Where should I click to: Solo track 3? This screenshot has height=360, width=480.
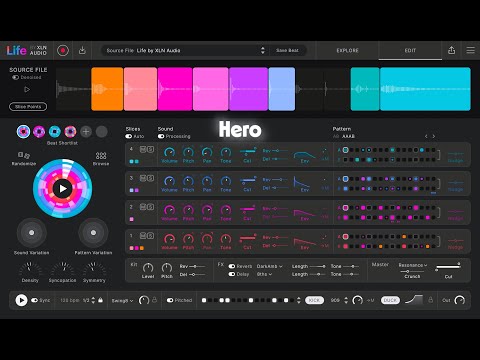[x=150, y=178]
